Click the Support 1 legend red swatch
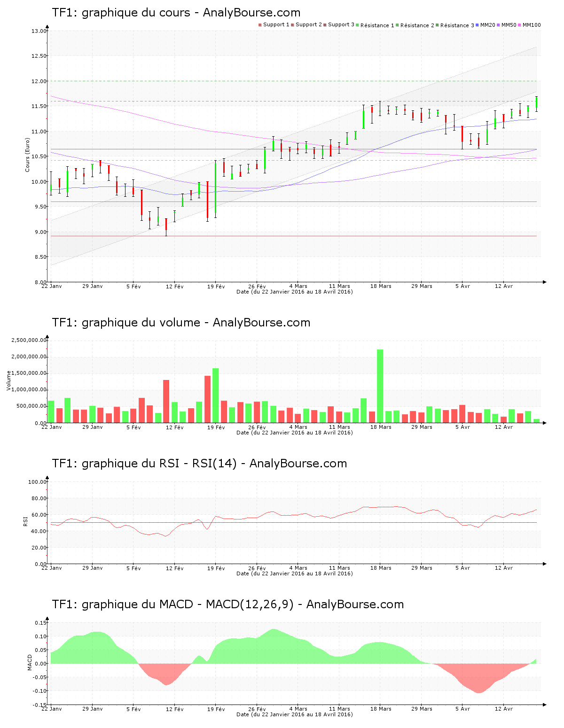This screenshot has width=564, height=728. (260, 25)
